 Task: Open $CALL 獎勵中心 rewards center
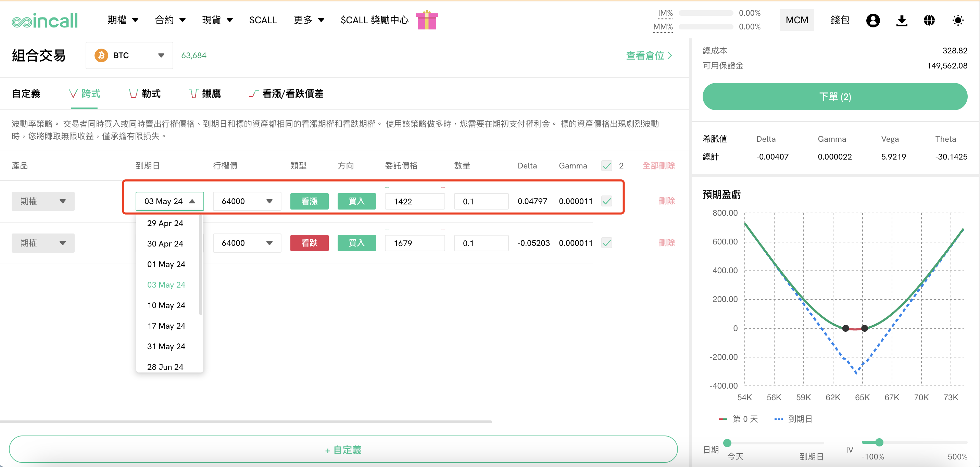(x=374, y=20)
